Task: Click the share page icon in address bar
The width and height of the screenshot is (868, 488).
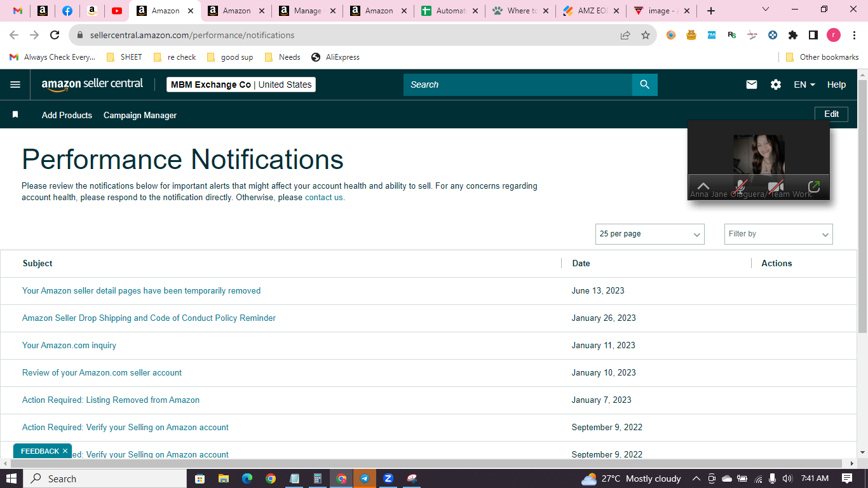Action: [625, 35]
